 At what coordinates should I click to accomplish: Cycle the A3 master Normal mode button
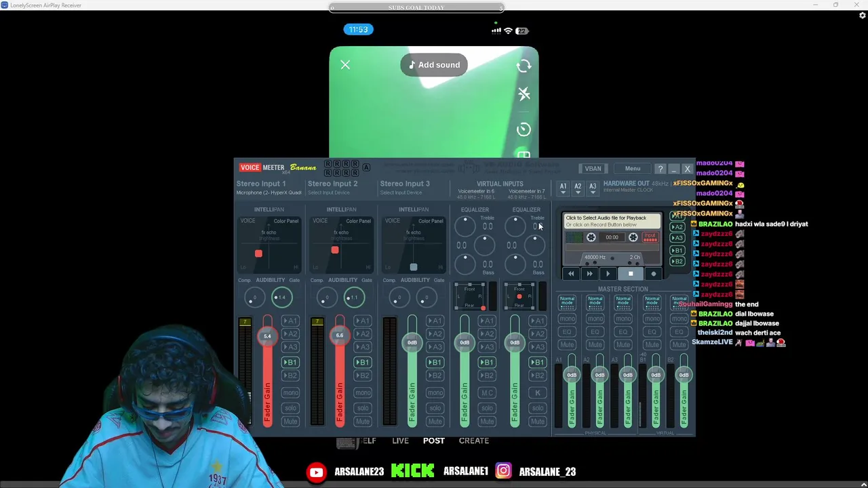coord(623,302)
